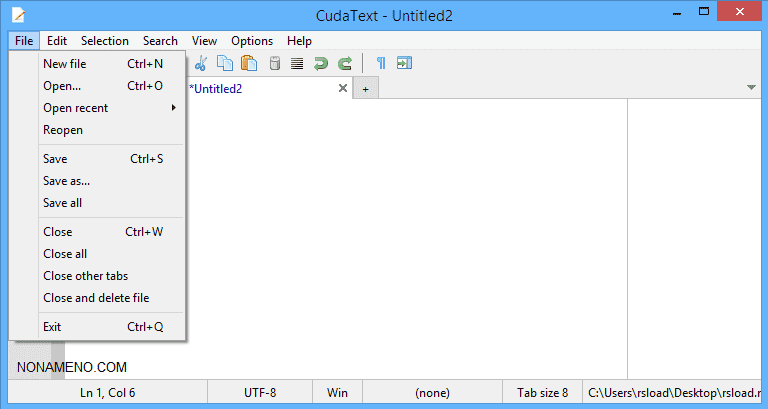The height and width of the screenshot is (409, 768).
Task: Open the Selection menu
Action: click(x=105, y=41)
